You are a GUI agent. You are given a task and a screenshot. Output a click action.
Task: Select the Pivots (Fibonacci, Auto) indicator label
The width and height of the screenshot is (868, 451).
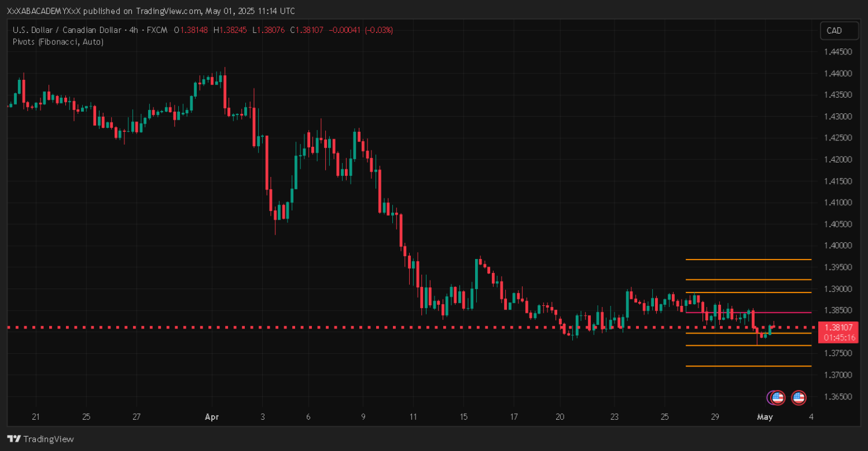58,42
